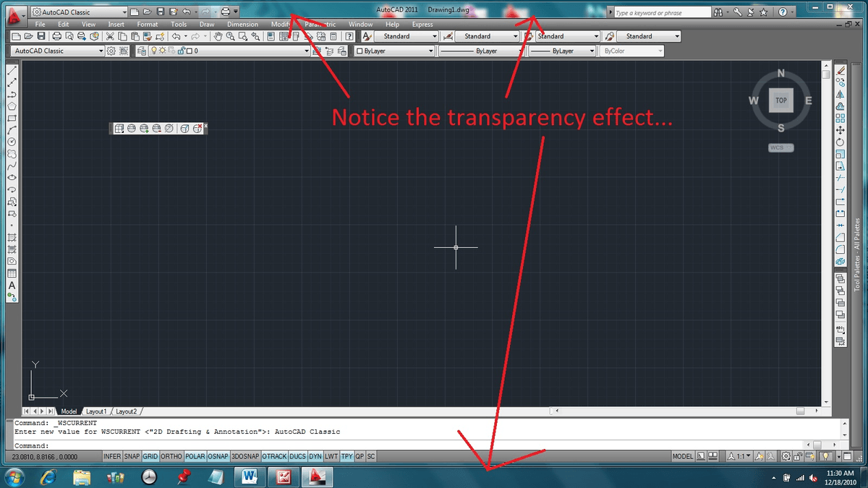868x488 pixels.
Task: Toggle POLAR tracking in status bar
Action: (x=195, y=457)
